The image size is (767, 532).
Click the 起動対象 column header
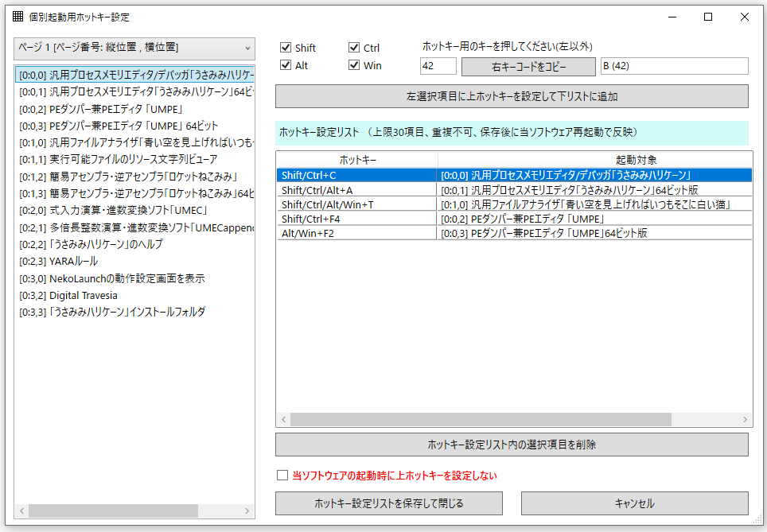[x=636, y=160]
